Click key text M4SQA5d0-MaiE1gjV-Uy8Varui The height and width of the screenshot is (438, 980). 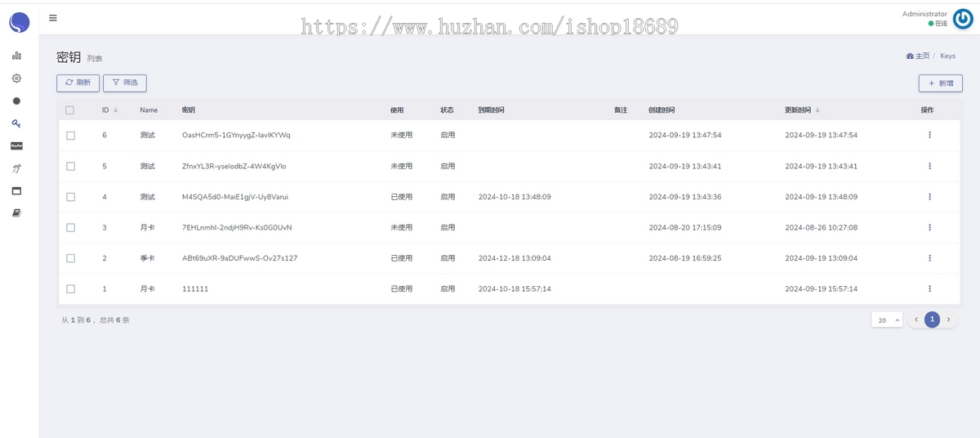[x=235, y=197]
